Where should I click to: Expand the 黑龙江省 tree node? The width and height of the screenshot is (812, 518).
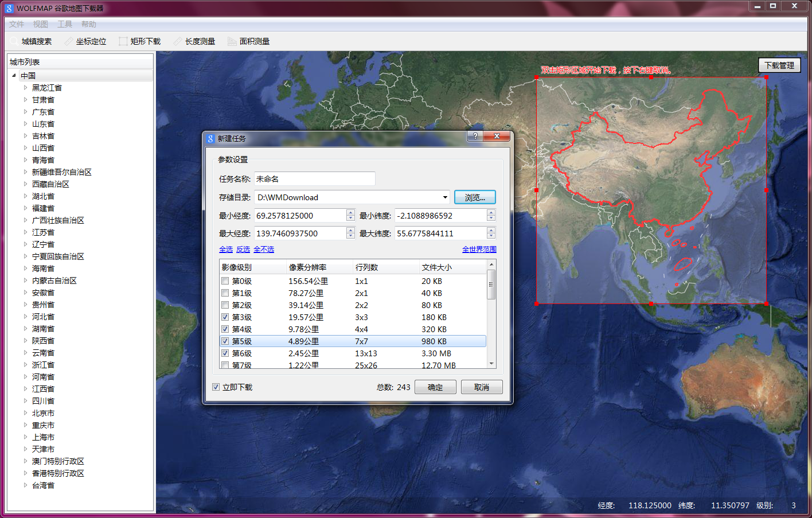25,87
